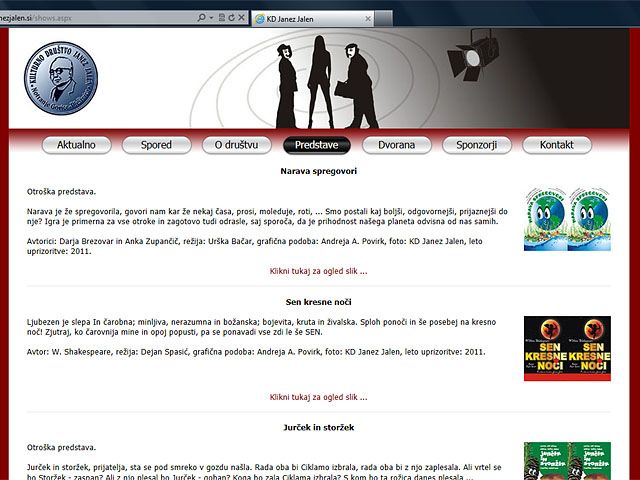Screen dimensions: 640x480
Task: Open the Aktualno menu page
Action: tap(76, 145)
